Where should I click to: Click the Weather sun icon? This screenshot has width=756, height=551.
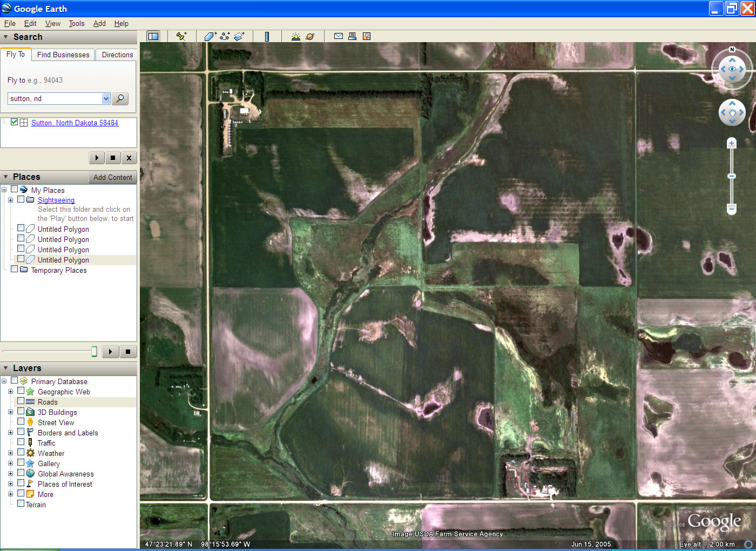click(30, 453)
